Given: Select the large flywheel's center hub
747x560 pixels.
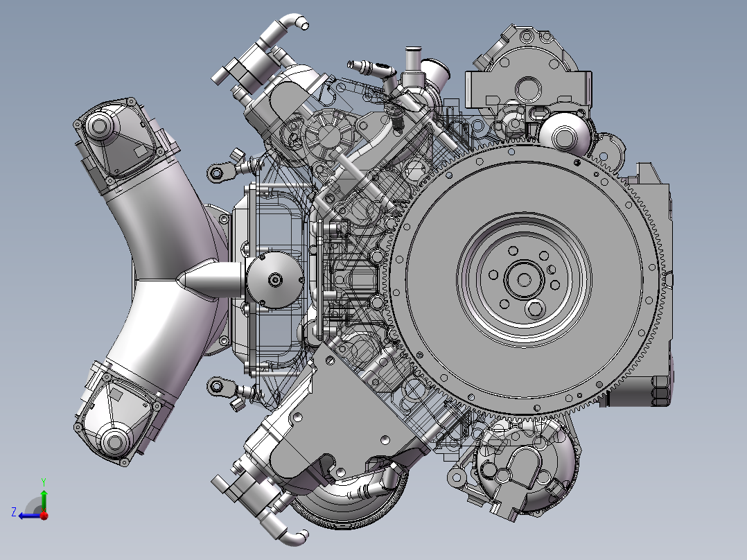Looking at the screenshot, I should coord(524,280).
